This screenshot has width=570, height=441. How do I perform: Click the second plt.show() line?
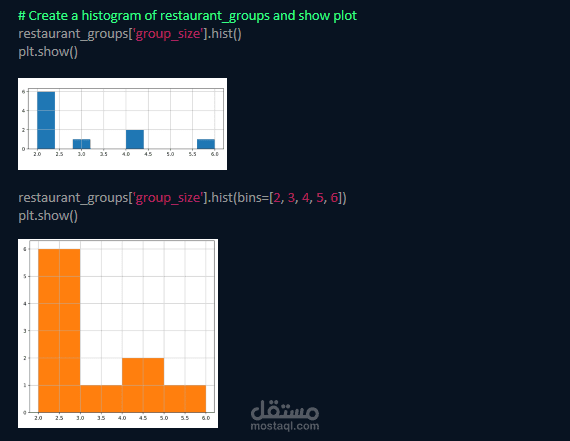coord(48,216)
